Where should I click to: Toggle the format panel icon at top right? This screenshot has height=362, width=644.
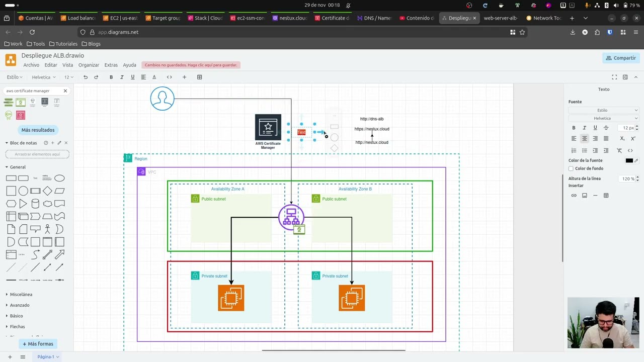point(625,77)
